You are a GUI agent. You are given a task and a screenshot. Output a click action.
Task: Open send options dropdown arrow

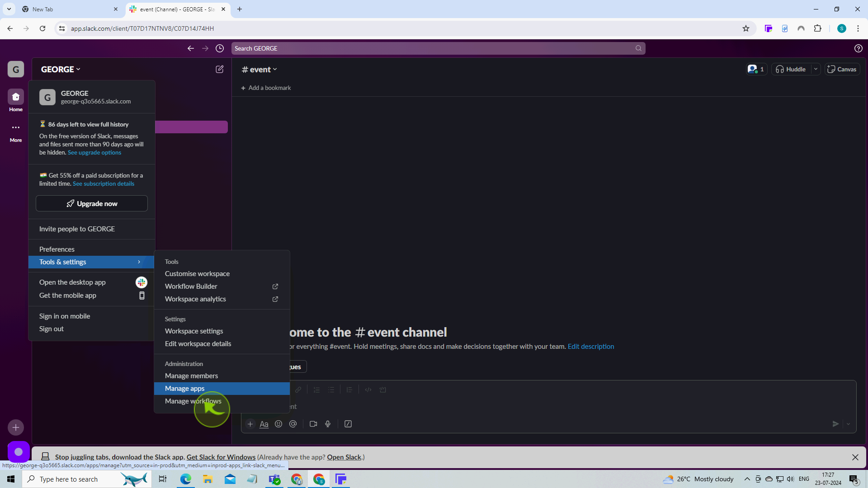[x=848, y=424]
